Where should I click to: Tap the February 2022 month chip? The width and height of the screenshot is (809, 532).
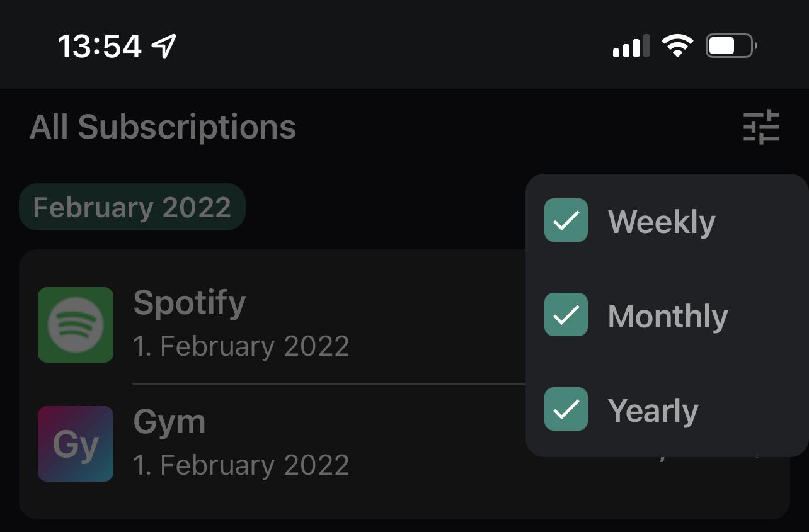pos(132,207)
